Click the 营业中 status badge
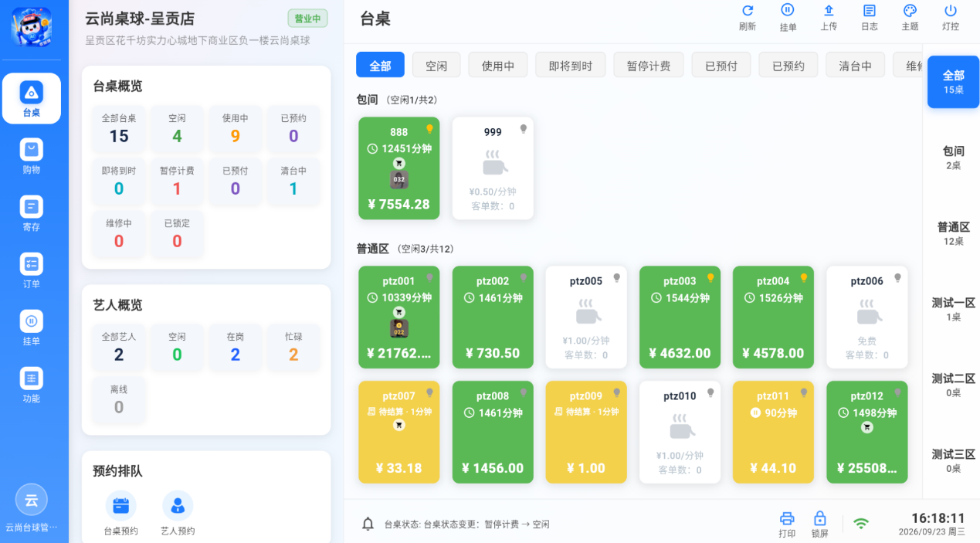980x543 pixels. [307, 19]
